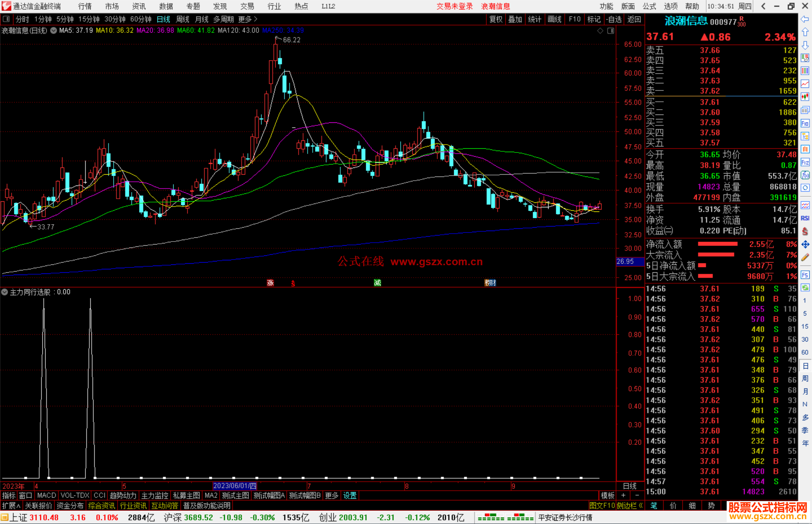This screenshot has height=524, width=812.
Task: Open the 公式 menu
Action: [x=649, y=6]
